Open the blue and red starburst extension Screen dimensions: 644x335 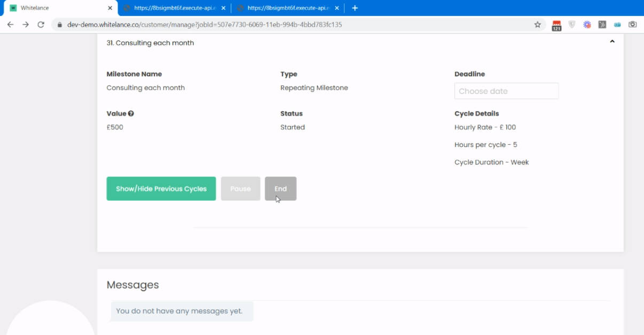[x=587, y=25]
